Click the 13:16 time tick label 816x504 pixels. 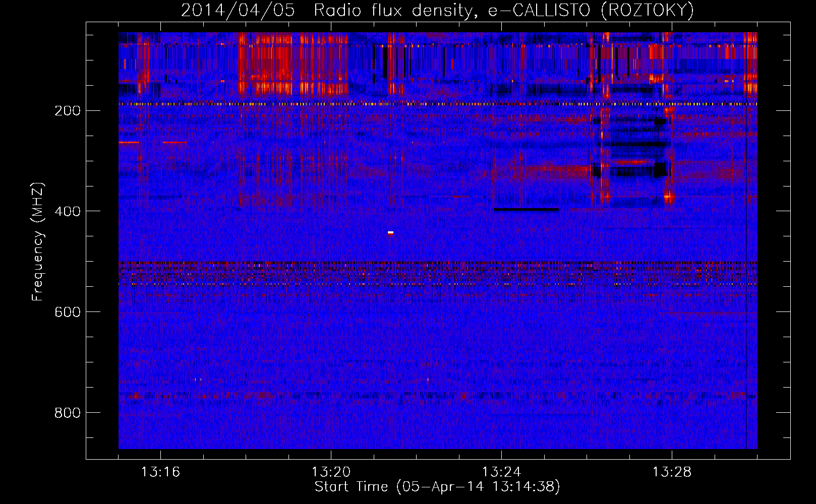click(x=160, y=472)
